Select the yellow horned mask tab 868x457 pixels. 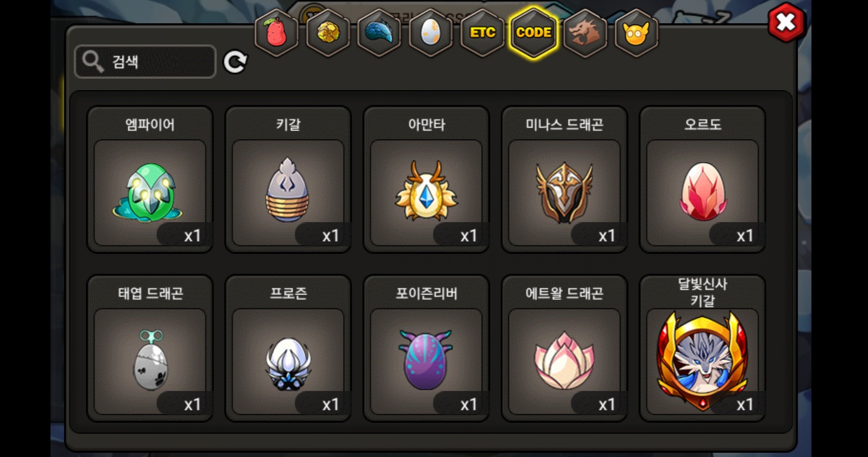(636, 33)
